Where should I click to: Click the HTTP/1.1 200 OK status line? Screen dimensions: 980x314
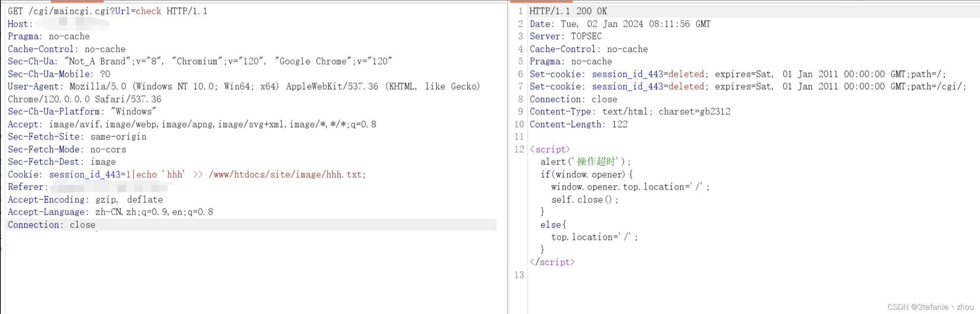568,11
